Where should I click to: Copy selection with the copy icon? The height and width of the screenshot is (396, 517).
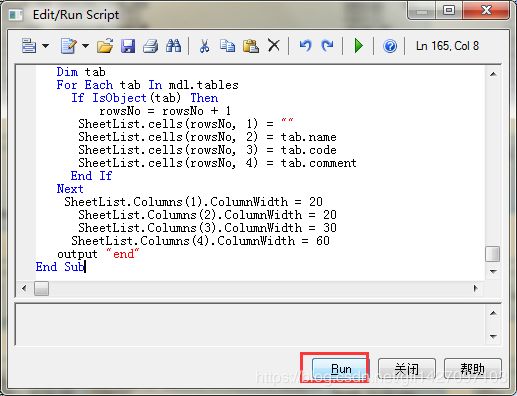(x=227, y=46)
